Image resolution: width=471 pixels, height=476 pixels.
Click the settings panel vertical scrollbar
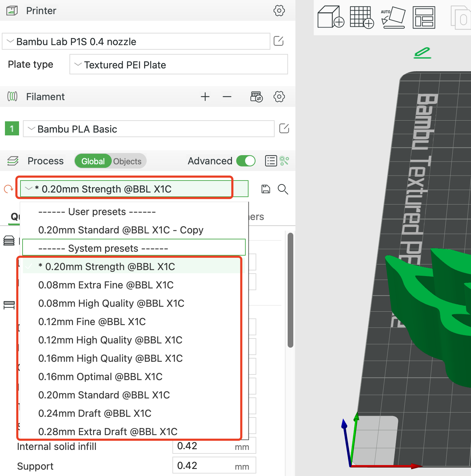tap(290, 290)
